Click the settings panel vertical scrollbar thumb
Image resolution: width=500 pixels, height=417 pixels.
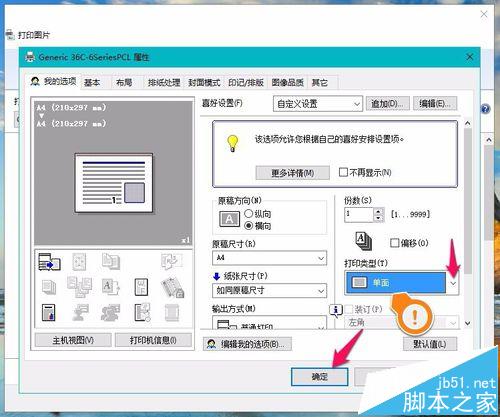(468, 201)
